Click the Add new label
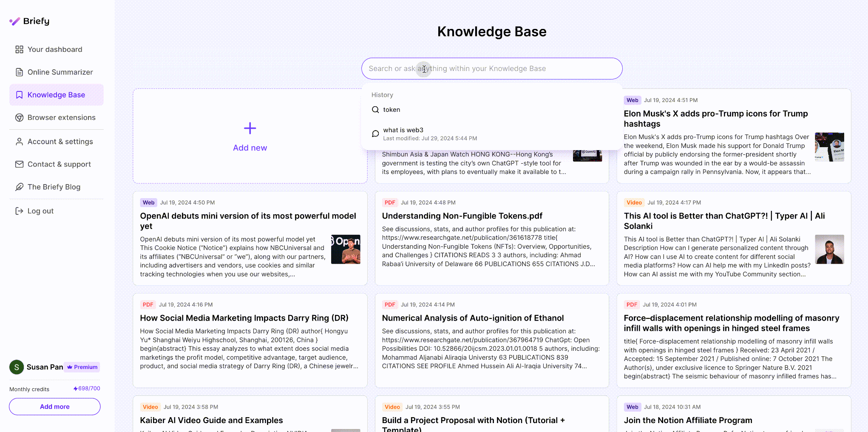Image resolution: width=868 pixels, height=432 pixels. 250,148
